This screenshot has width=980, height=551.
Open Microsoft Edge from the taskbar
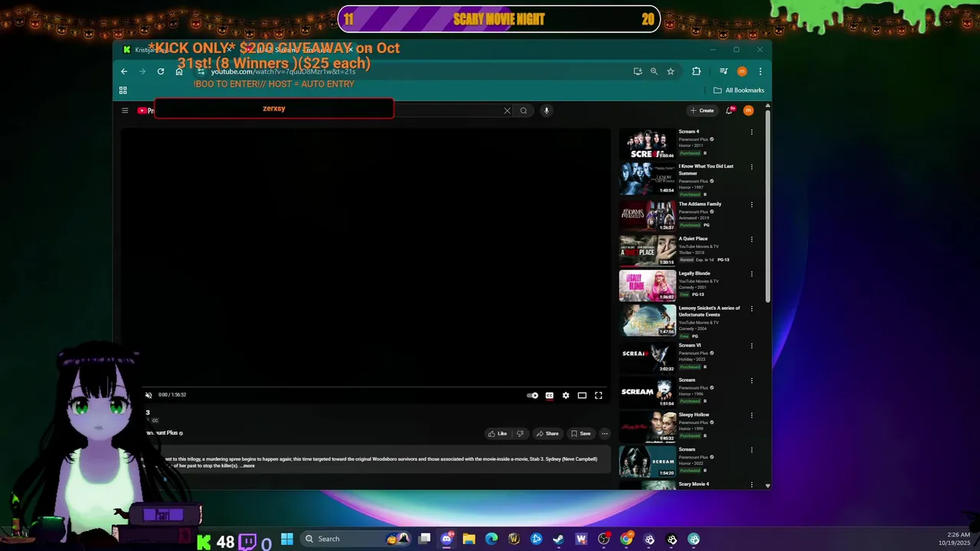click(x=492, y=539)
